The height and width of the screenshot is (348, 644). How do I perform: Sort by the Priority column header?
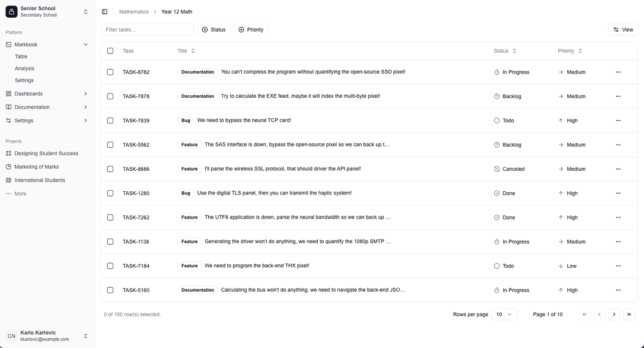pos(570,50)
